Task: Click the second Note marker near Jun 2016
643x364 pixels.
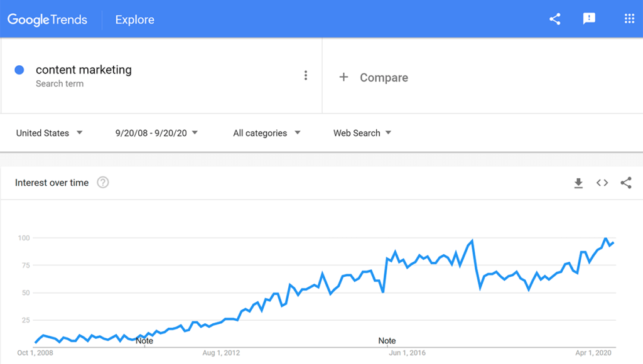Action: 387,341
